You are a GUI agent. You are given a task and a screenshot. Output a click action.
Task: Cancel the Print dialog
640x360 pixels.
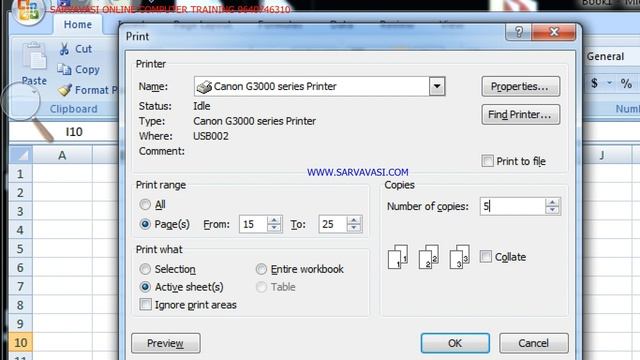point(533,343)
